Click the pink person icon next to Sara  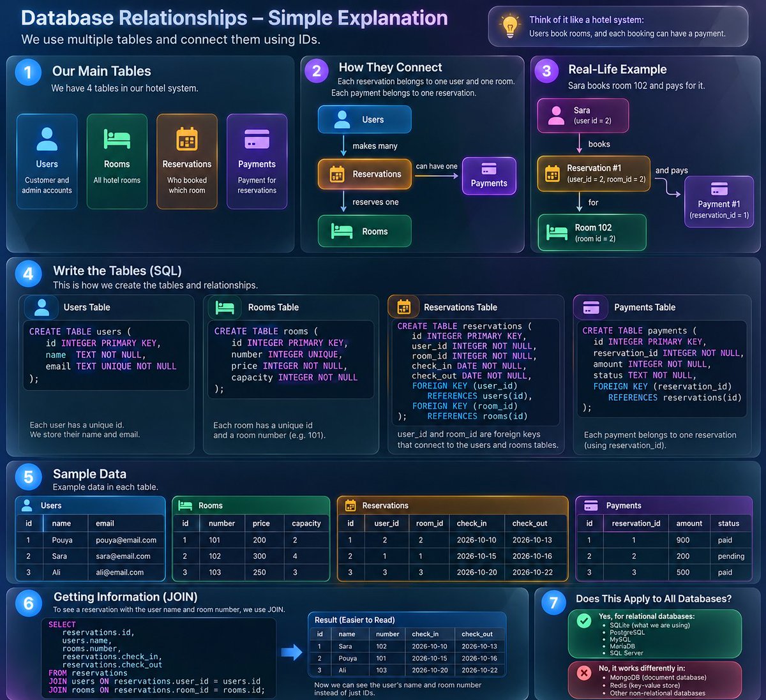(x=556, y=115)
